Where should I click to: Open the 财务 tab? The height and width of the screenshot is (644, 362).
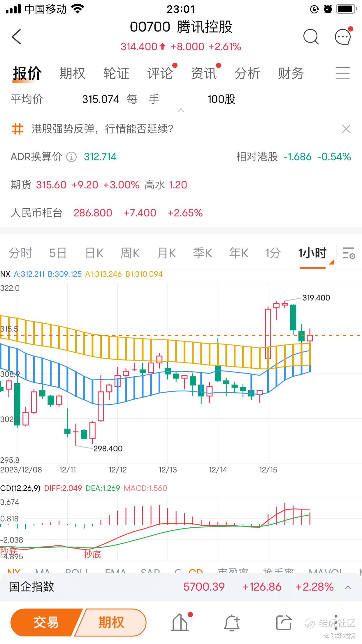pyautogui.click(x=291, y=73)
